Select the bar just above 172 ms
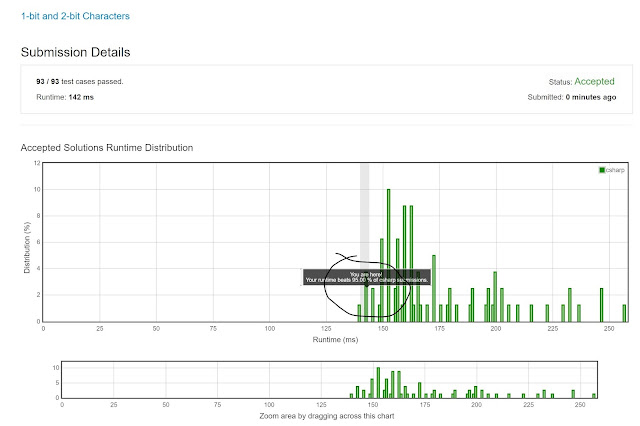The height and width of the screenshot is (426, 640). [x=434, y=288]
